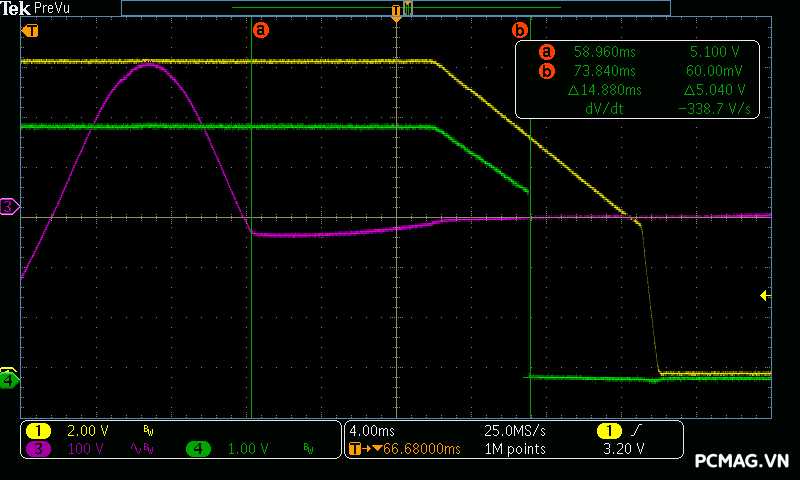Click the orange T arrow at top-left of graticule
This screenshot has width=800, height=480.
30,30
